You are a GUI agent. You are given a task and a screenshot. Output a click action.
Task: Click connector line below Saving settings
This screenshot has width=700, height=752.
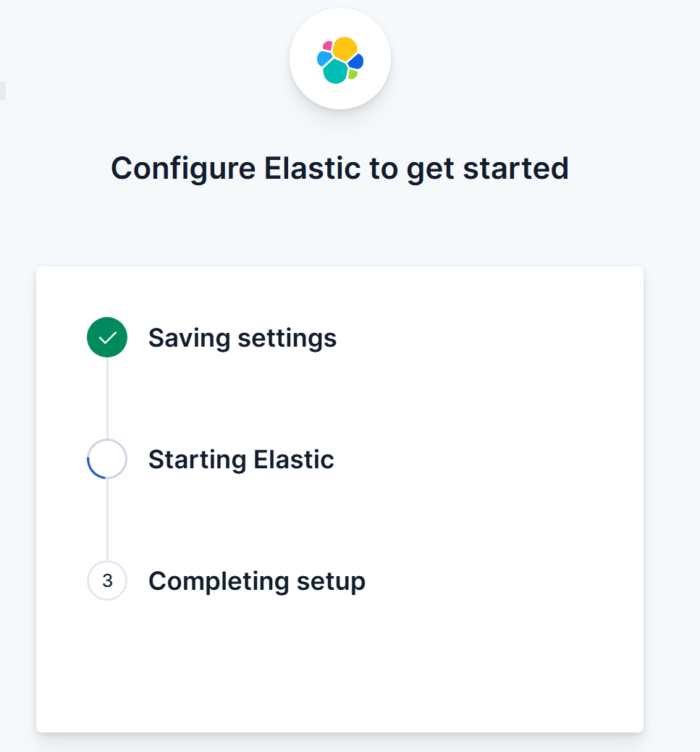tap(107, 398)
